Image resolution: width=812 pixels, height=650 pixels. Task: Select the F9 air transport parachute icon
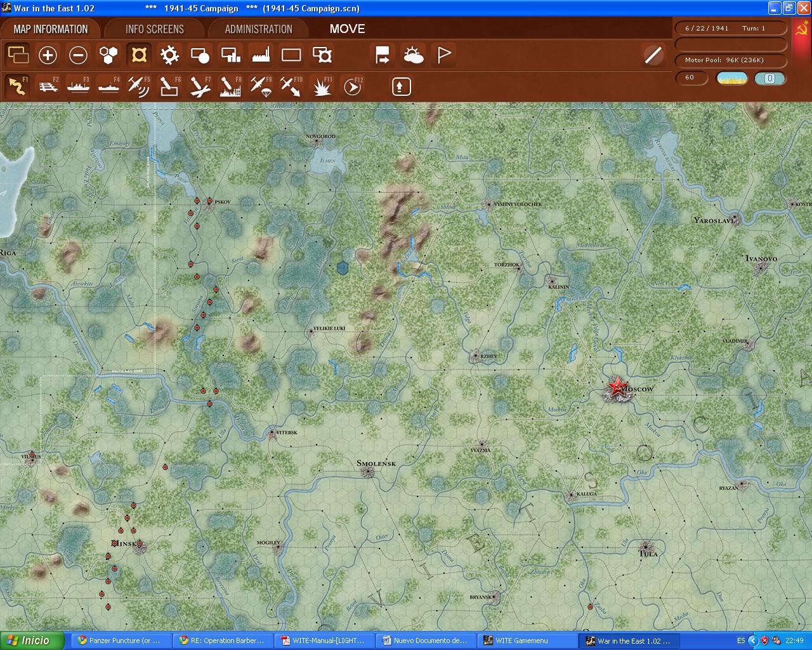261,86
